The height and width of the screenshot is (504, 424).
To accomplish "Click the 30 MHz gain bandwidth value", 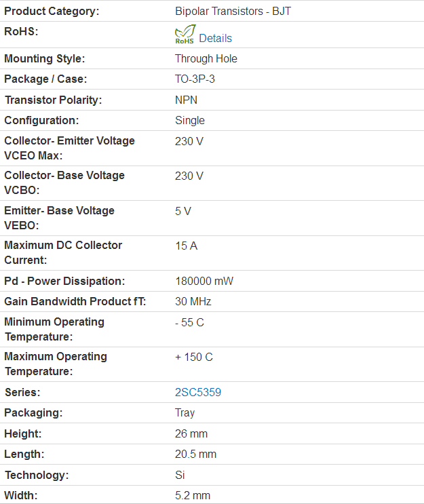I will [193, 301].
